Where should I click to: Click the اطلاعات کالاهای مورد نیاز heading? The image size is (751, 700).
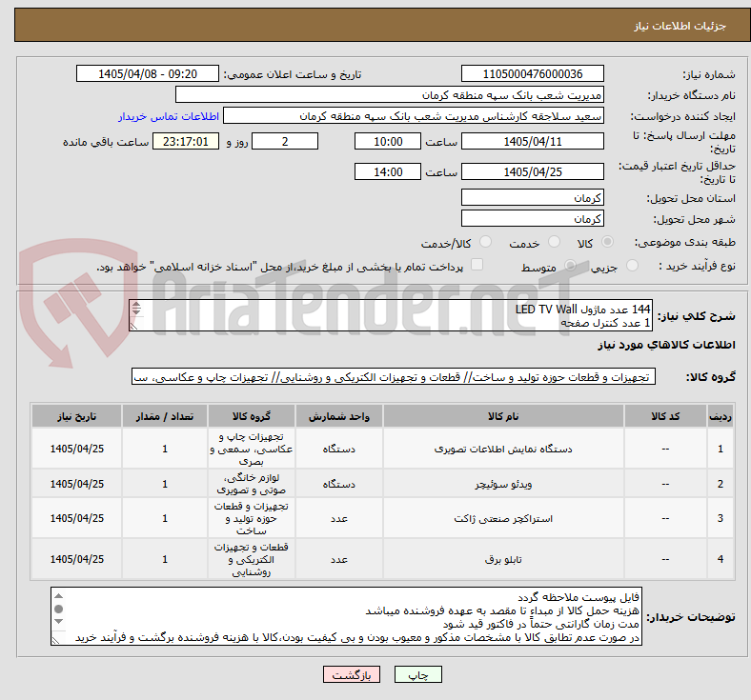(666, 345)
